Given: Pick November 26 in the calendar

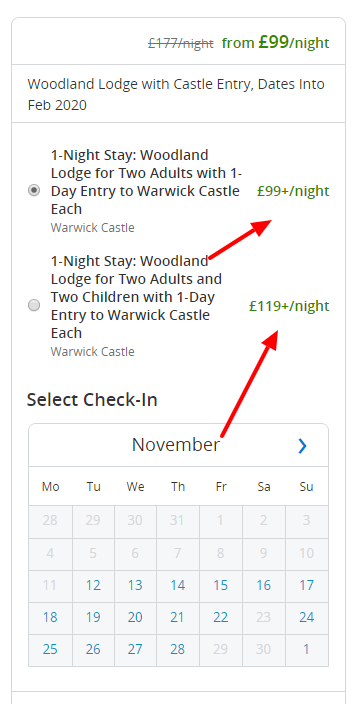Looking at the screenshot, I should (93, 650).
